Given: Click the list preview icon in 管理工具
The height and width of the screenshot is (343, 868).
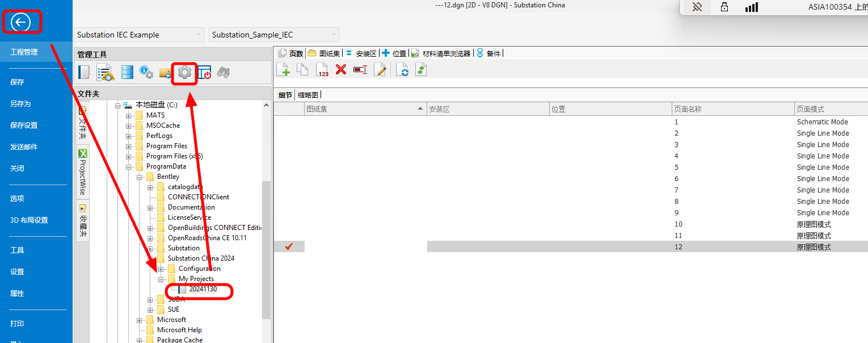Looking at the screenshot, I should (x=105, y=72).
